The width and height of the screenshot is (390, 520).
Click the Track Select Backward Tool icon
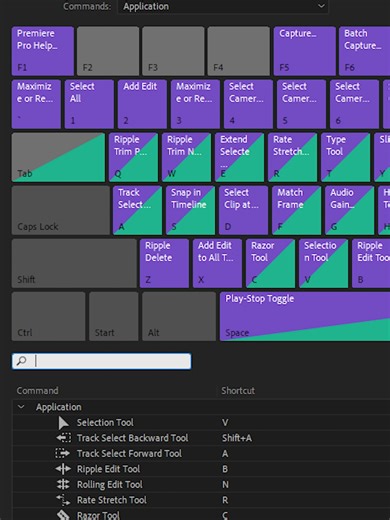(x=63, y=438)
